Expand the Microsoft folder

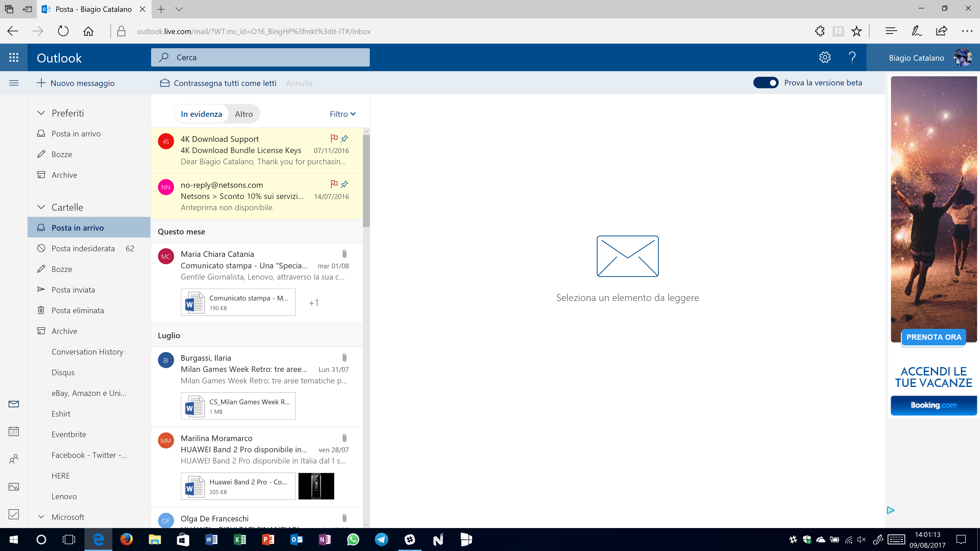[41, 517]
